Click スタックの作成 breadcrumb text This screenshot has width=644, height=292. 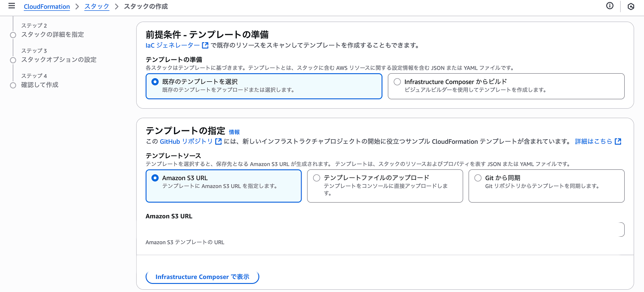[146, 7]
